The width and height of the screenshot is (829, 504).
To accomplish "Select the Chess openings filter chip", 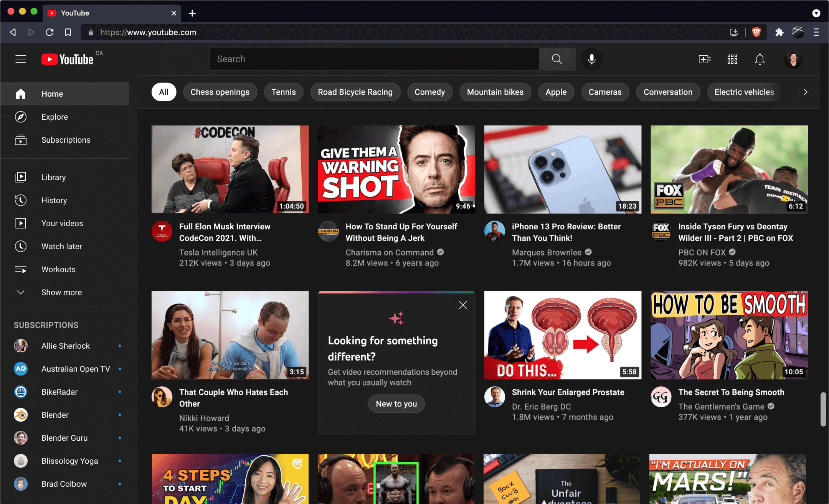I will click(220, 92).
